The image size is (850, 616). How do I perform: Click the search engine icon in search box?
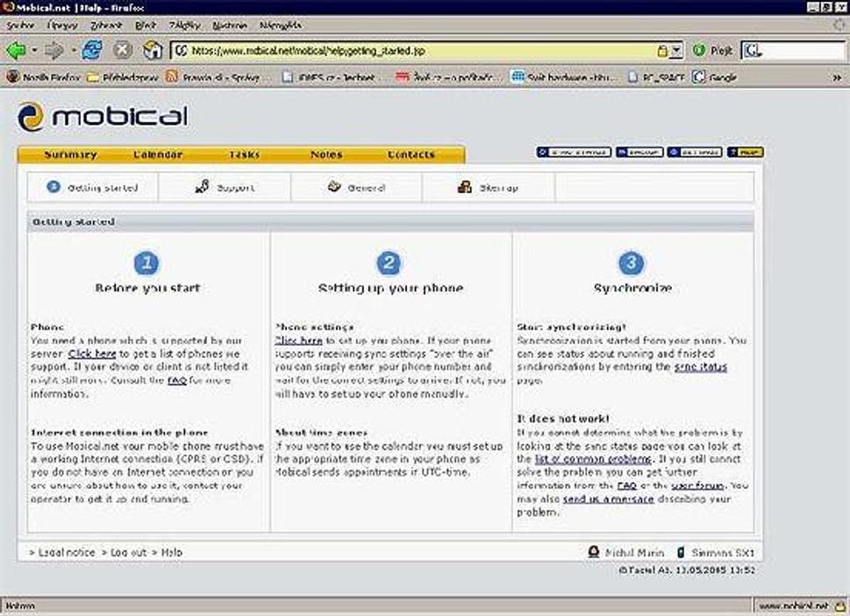click(x=752, y=50)
